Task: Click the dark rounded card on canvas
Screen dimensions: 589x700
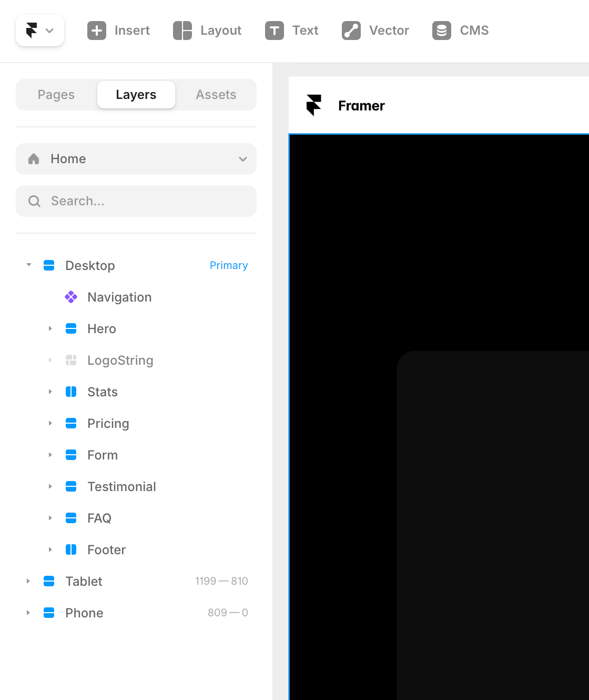Action: (x=493, y=525)
